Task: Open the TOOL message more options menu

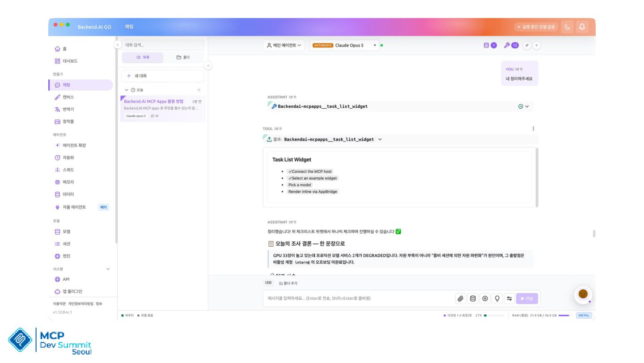Action: point(533,129)
